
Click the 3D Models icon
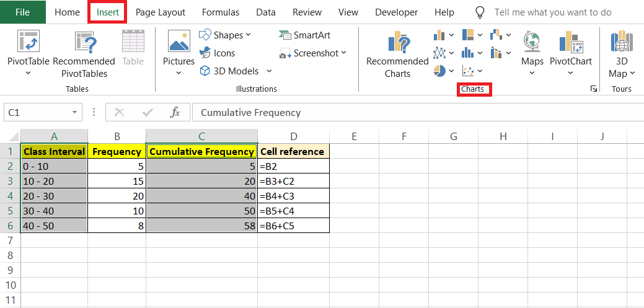(205, 71)
